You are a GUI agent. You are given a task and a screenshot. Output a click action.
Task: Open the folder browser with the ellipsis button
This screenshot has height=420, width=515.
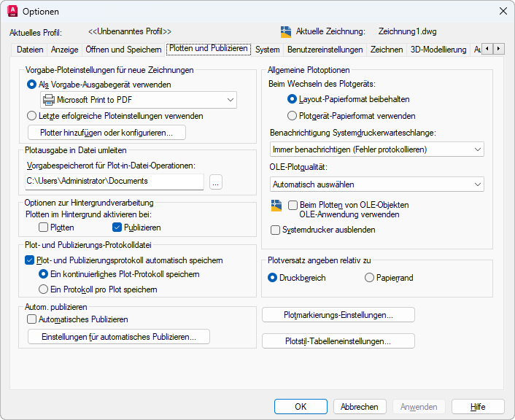click(x=215, y=182)
